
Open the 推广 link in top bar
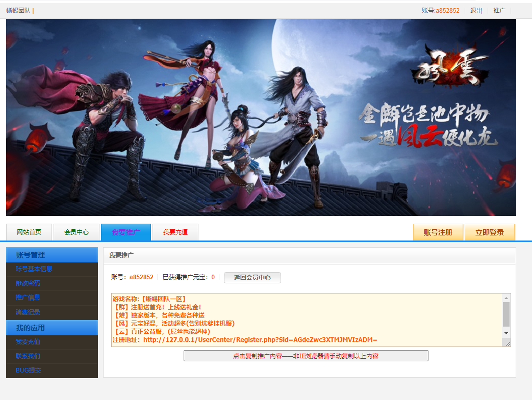coord(499,11)
